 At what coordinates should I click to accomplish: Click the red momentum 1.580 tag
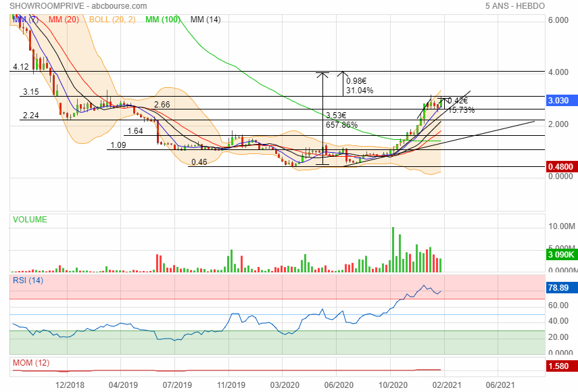click(x=561, y=366)
